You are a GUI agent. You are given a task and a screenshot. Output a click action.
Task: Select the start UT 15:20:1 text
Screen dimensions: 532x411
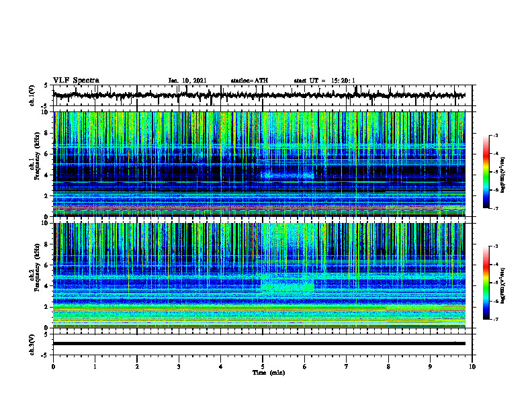point(324,81)
